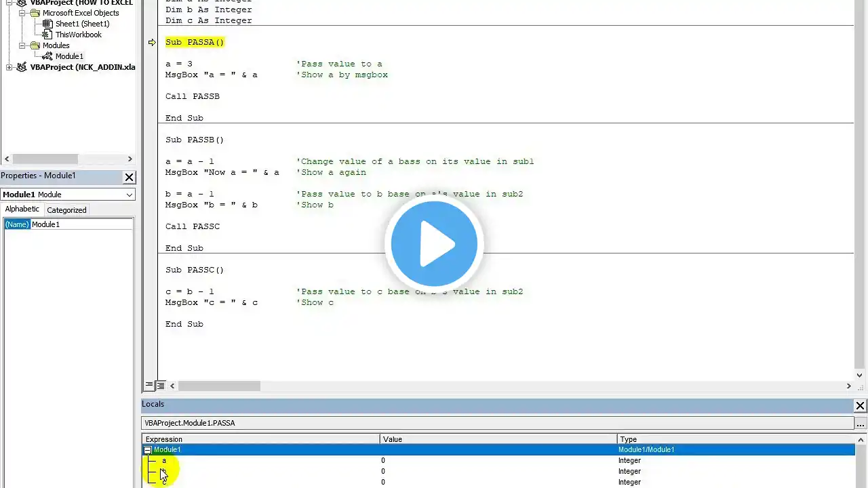Click the comment 'Show a again
868x488 pixels.
(x=331, y=172)
